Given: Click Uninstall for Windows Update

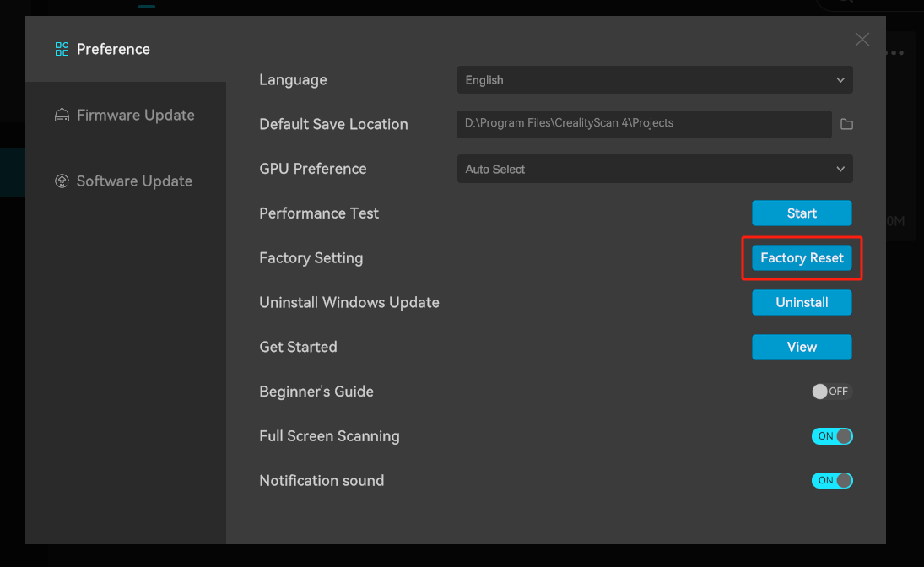Looking at the screenshot, I should (802, 302).
